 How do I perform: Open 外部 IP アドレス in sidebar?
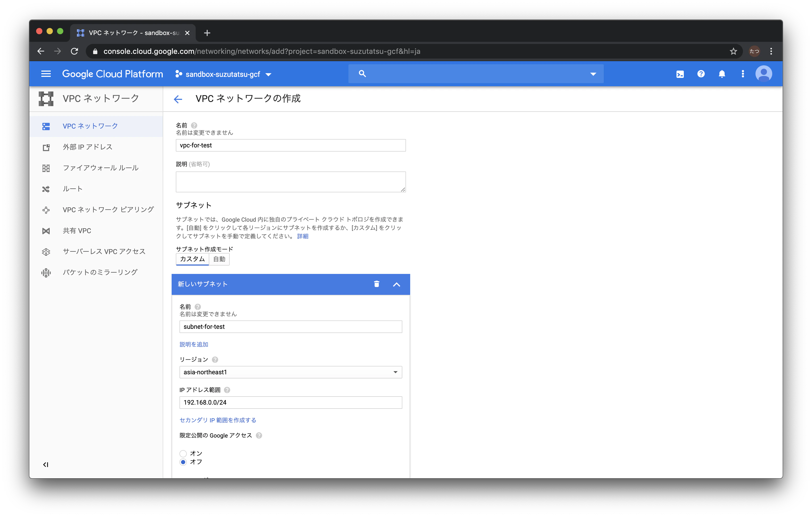click(96, 147)
